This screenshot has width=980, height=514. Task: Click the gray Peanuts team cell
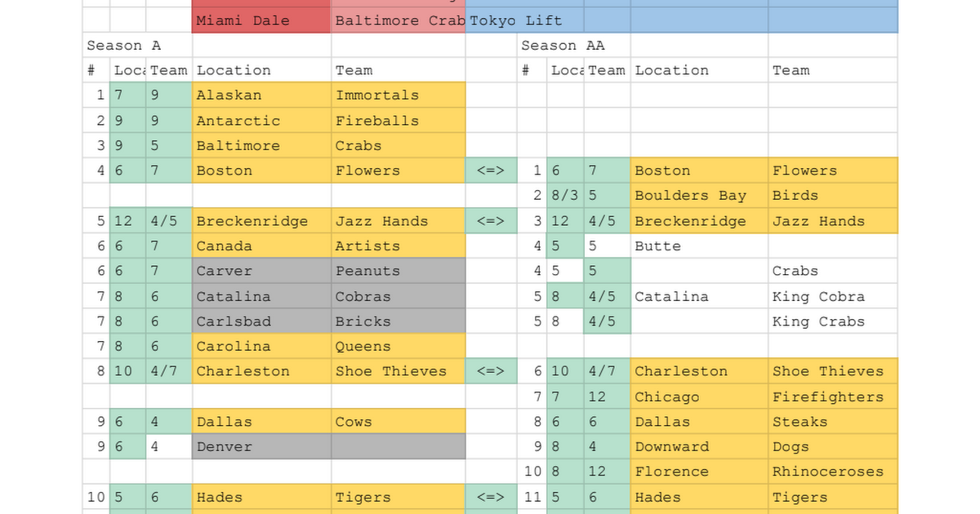398,271
